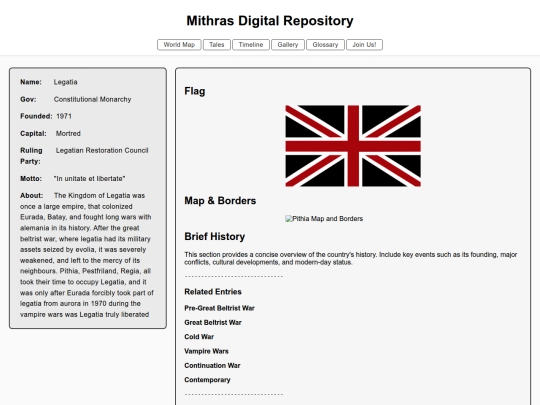Open the World Map page
Screen dimensions: 540x405
pos(179,45)
